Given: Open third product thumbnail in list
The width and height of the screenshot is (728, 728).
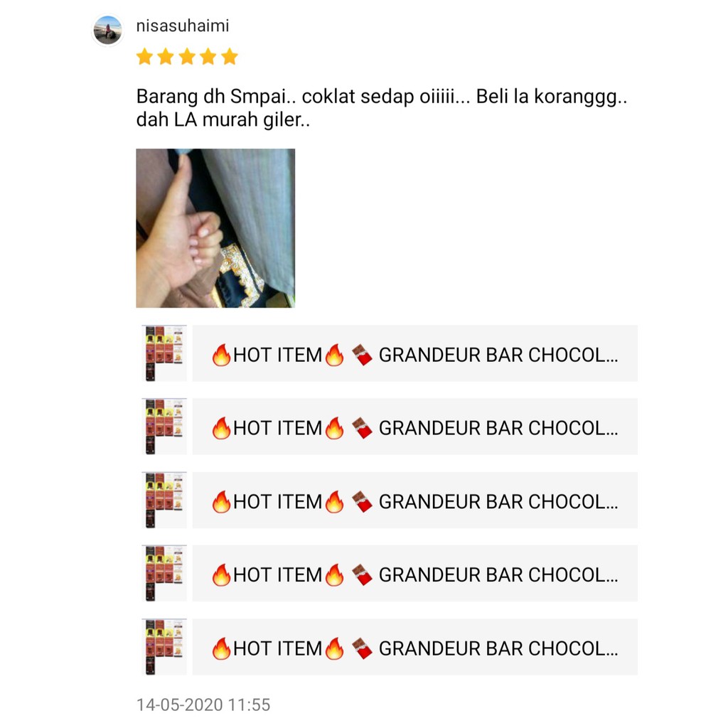Looking at the screenshot, I should [x=164, y=500].
